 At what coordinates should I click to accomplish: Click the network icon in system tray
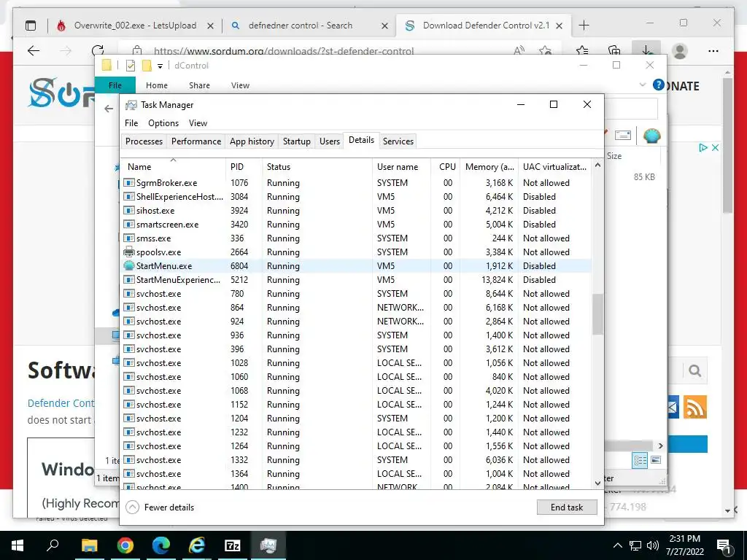[x=635, y=545]
